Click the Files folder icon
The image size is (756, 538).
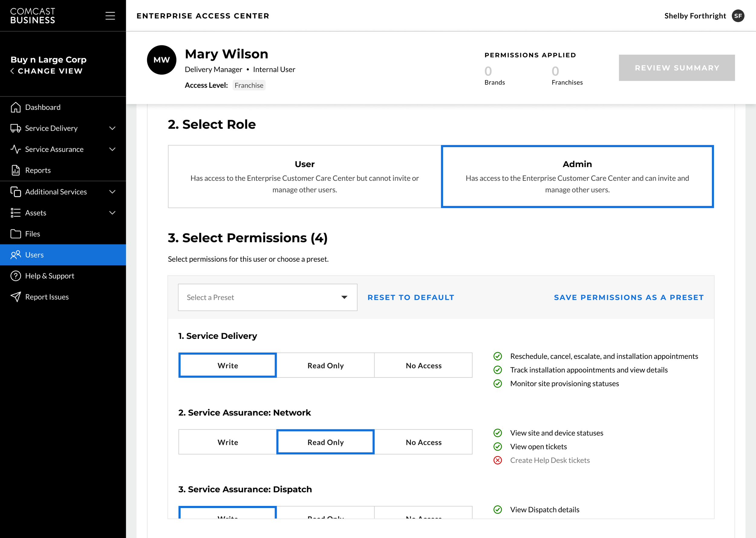(x=15, y=234)
